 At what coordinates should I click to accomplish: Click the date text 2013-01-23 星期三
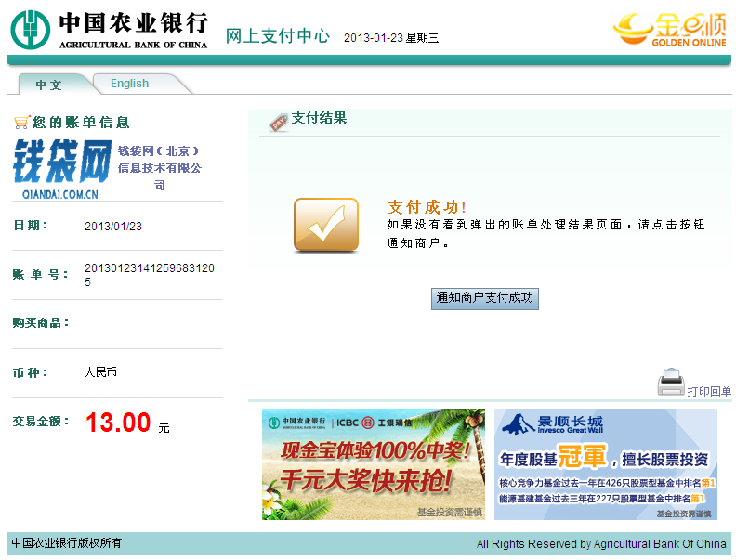[x=391, y=37]
